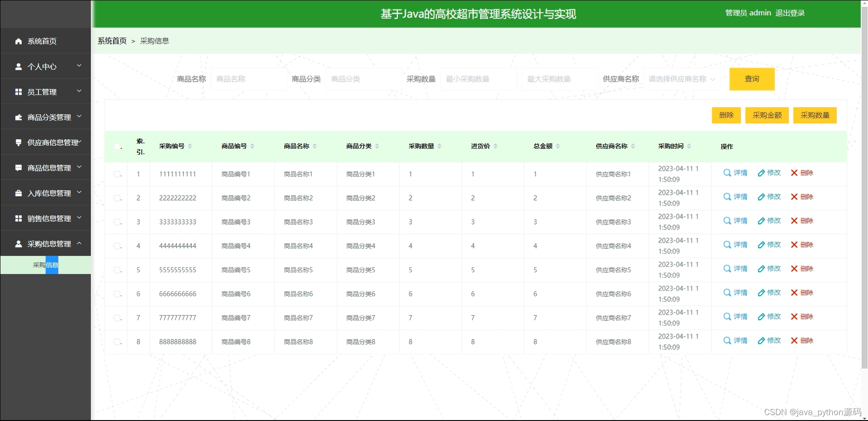This screenshot has width=868, height=421.
Task: Check the checkbox for row 4
Action: pos(117,246)
